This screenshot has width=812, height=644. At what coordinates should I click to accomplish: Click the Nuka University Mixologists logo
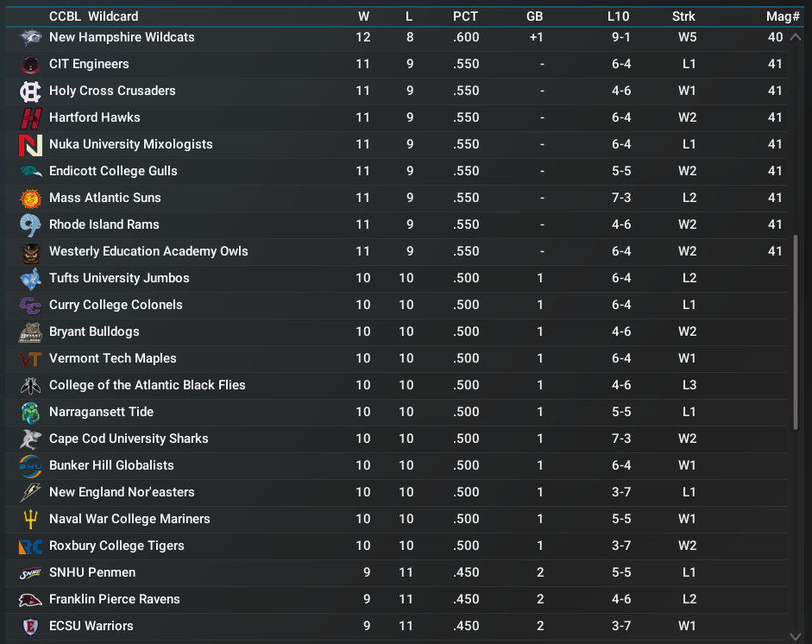(x=30, y=145)
